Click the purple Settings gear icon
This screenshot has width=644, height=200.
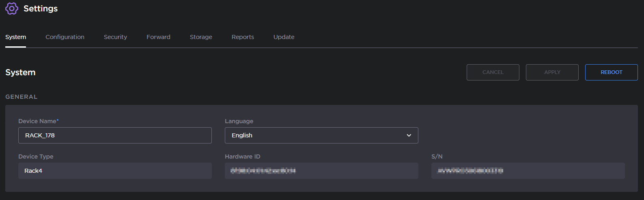tap(11, 9)
